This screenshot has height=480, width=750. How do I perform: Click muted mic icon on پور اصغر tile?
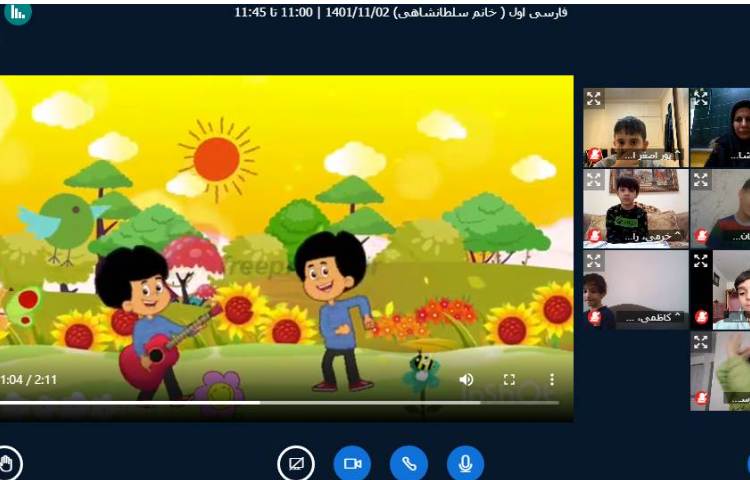[x=595, y=154]
